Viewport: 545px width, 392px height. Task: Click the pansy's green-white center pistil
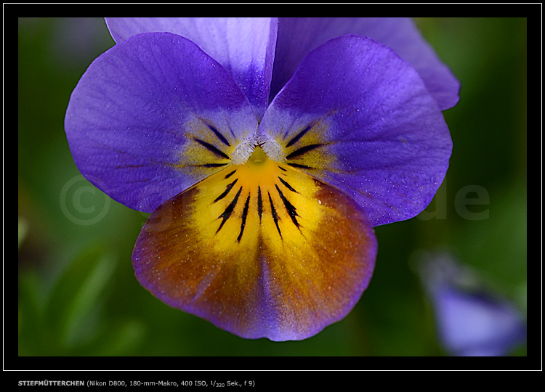click(x=257, y=154)
